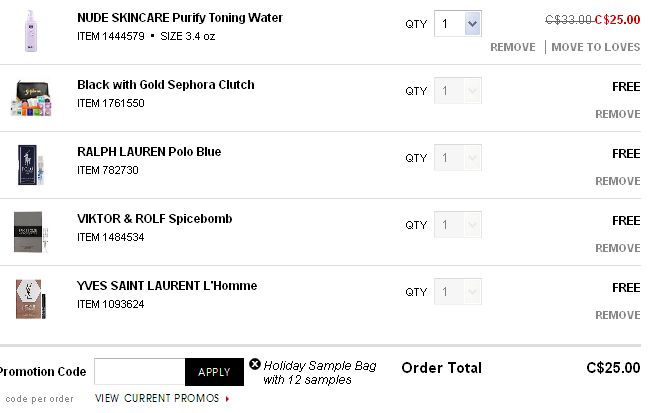
Task: Focus the Promotion Code input field
Action: 140,372
